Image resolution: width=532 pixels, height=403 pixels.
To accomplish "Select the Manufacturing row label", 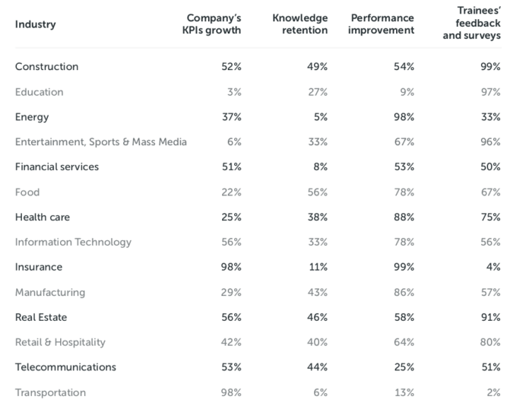I will pyautogui.click(x=50, y=293).
